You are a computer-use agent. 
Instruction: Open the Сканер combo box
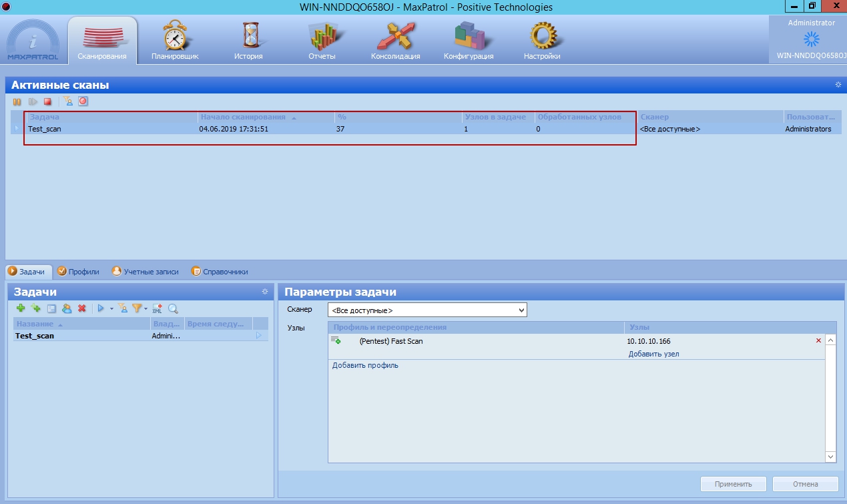point(427,310)
